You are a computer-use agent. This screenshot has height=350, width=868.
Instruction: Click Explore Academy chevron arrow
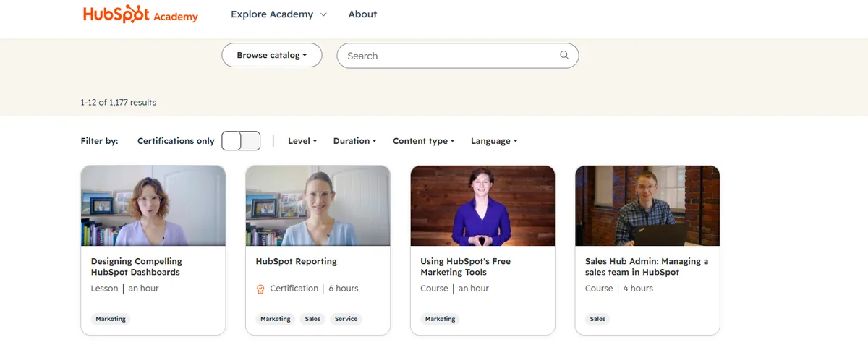pyautogui.click(x=323, y=14)
